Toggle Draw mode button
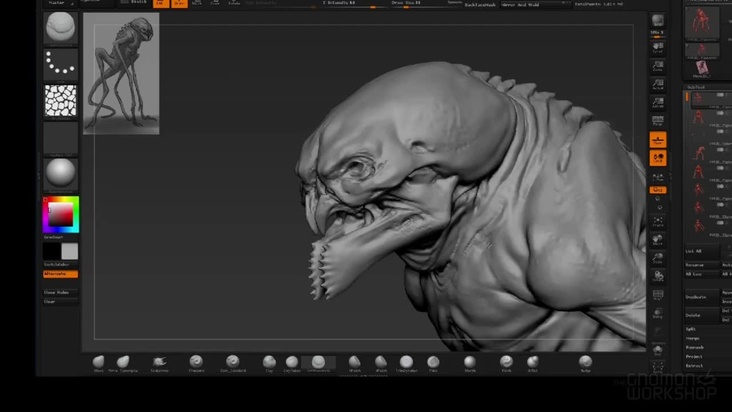The image size is (732, 412). tap(179, 3)
